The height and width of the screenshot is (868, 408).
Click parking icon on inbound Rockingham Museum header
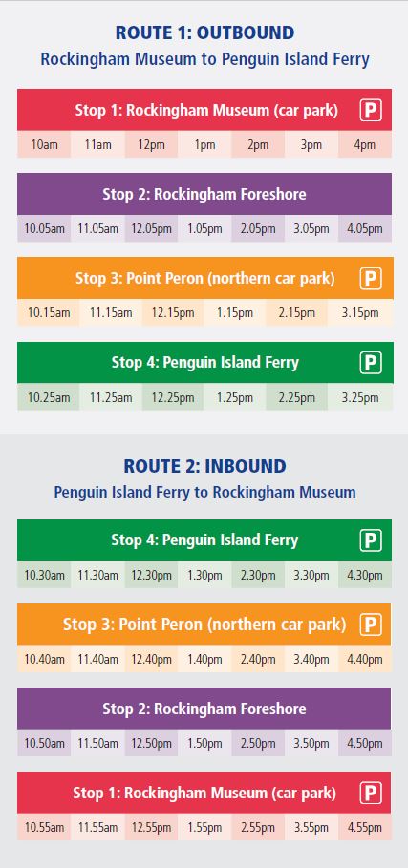371,793
